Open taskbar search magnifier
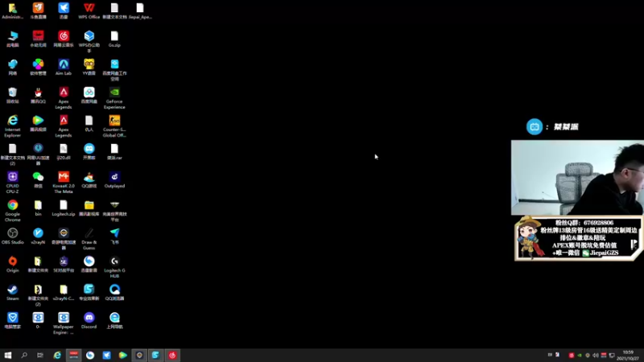The image size is (644, 362). 24,356
